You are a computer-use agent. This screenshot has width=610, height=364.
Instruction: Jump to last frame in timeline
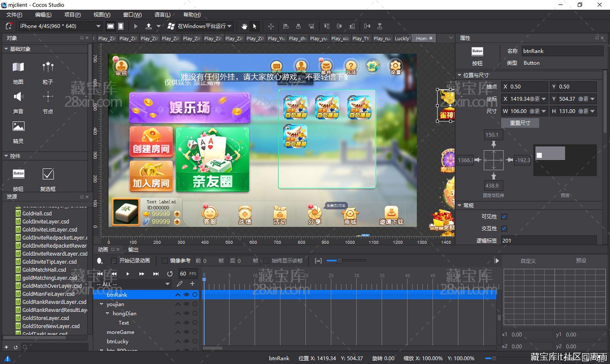tap(156, 273)
